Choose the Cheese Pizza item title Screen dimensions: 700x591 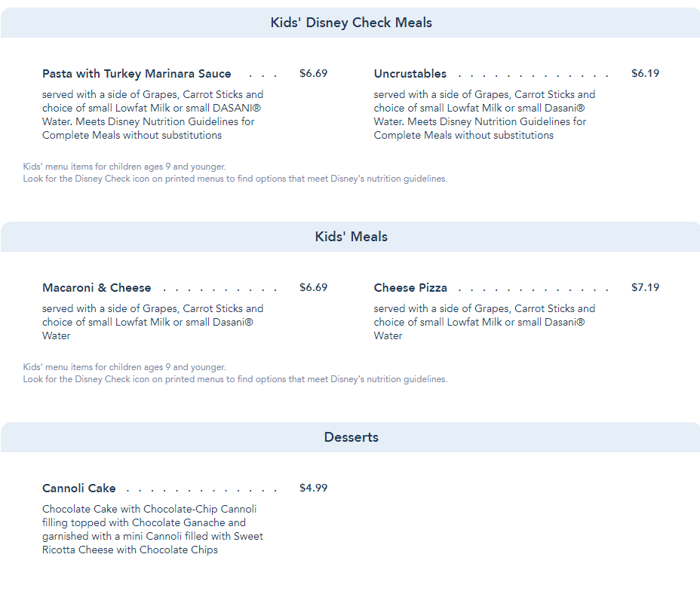pyautogui.click(x=410, y=288)
